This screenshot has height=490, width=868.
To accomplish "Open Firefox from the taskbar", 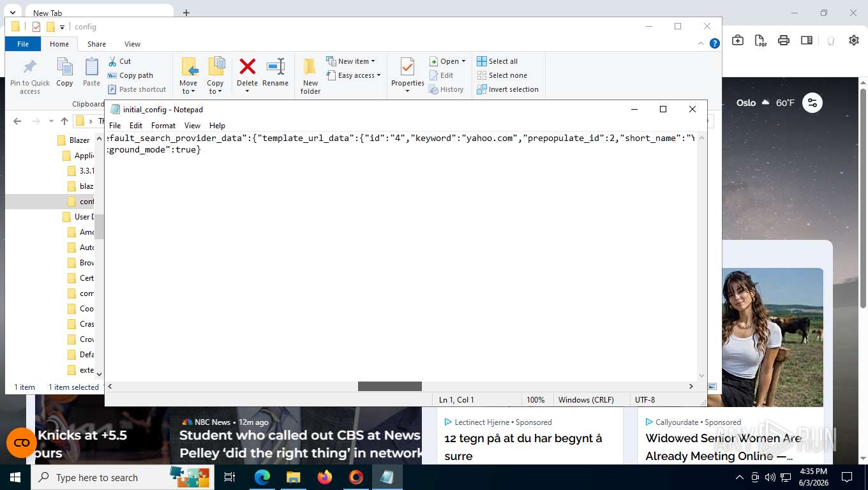I will coord(325,477).
